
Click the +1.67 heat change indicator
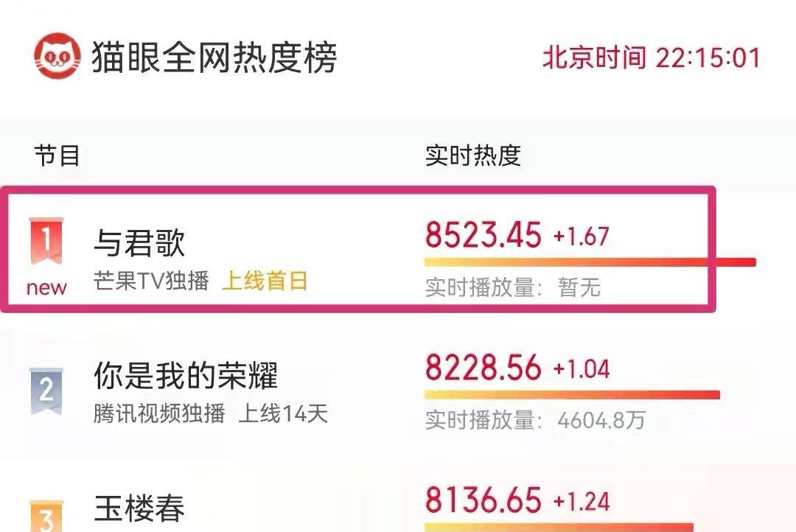pos(582,235)
